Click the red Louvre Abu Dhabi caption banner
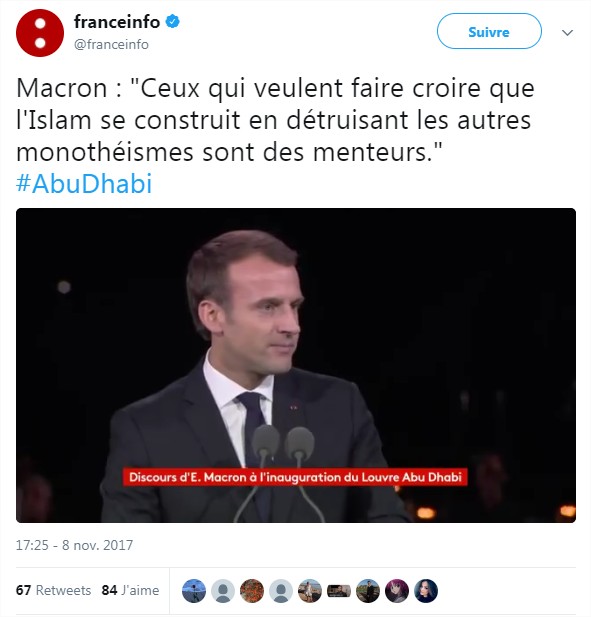This screenshot has width=591, height=617. (x=295, y=477)
